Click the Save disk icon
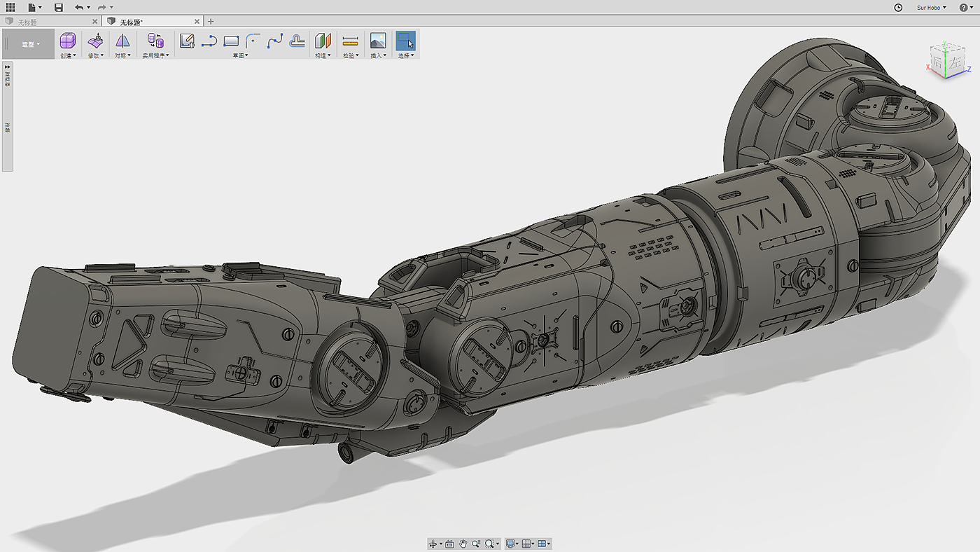The image size is (980, 552). 58,7
